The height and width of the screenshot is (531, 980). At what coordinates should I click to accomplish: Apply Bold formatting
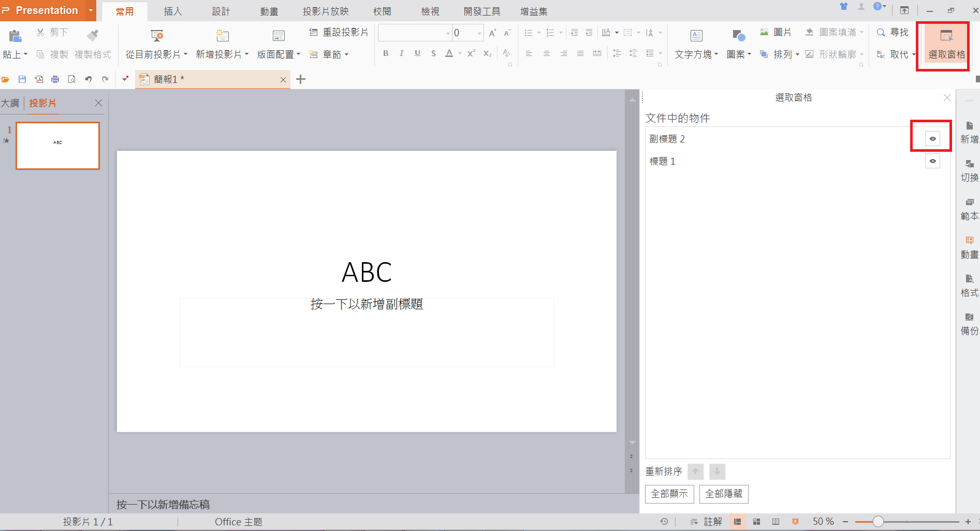click(386, 53)
